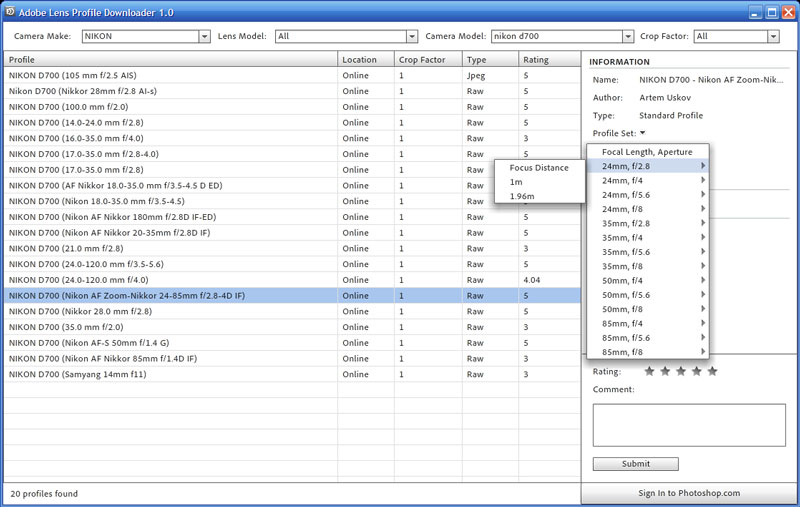
Task: Click the fifth rating star
Action: 712,371
